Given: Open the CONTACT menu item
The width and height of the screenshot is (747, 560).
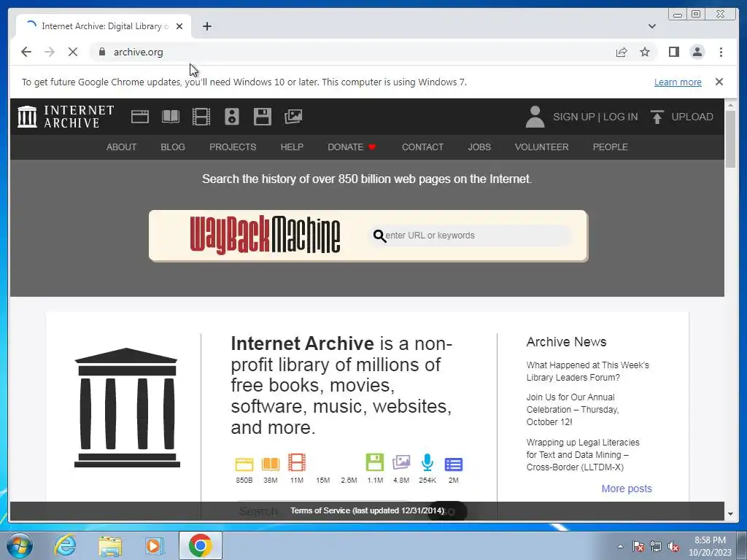Looking at the screenshot, I should click(422, 147).
